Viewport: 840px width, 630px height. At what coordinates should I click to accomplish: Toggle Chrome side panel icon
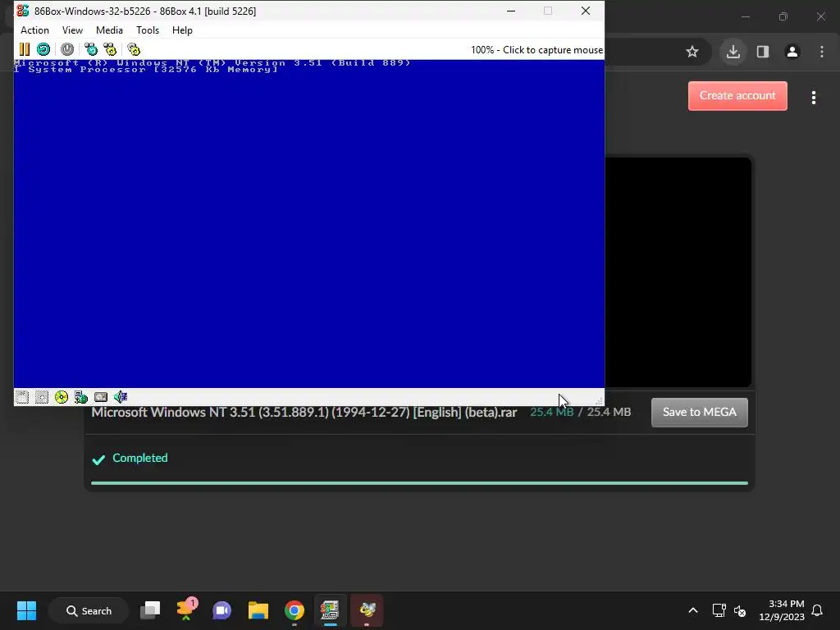(x=763, y=52)
